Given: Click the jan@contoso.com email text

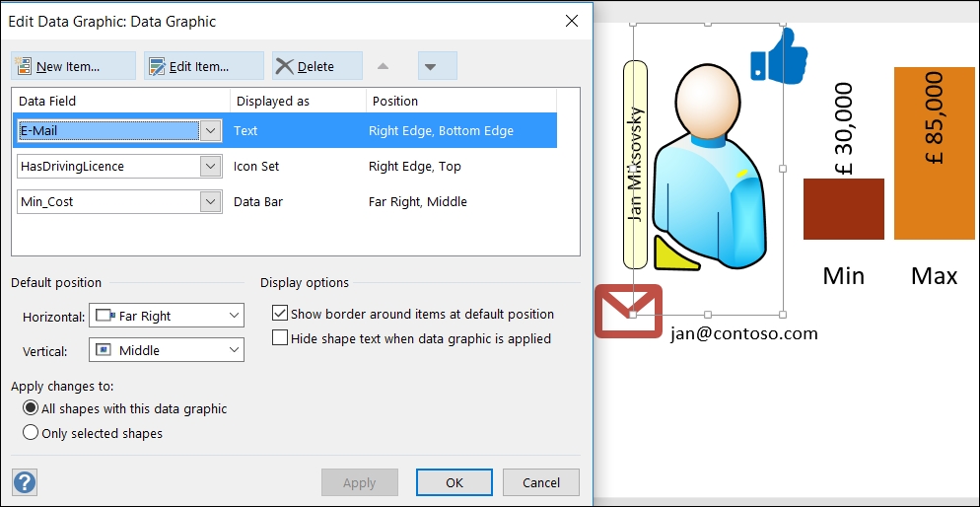Looking at the screenshot, I should [743, 333].
